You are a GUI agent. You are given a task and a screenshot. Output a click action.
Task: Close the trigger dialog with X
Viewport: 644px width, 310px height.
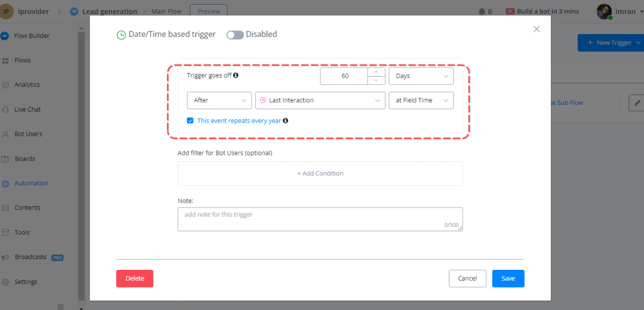tap(537, 29)
